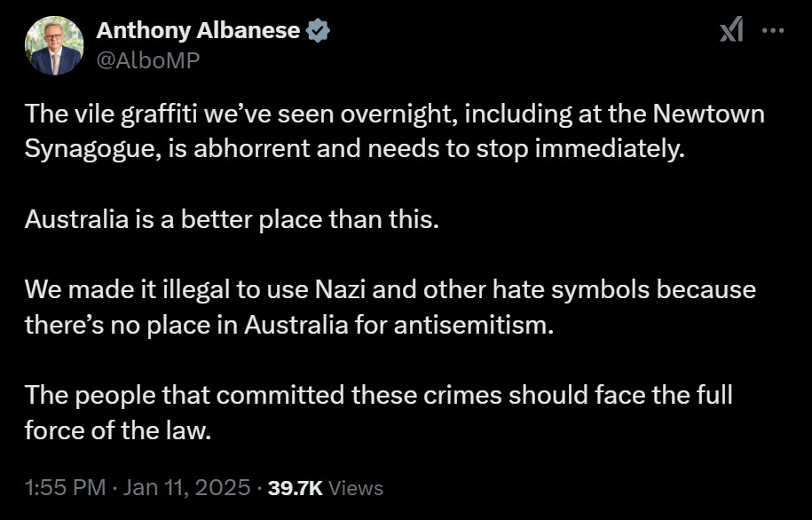
Task: Visit the Anthony Albanese display name link
Action: pos(198,31)
